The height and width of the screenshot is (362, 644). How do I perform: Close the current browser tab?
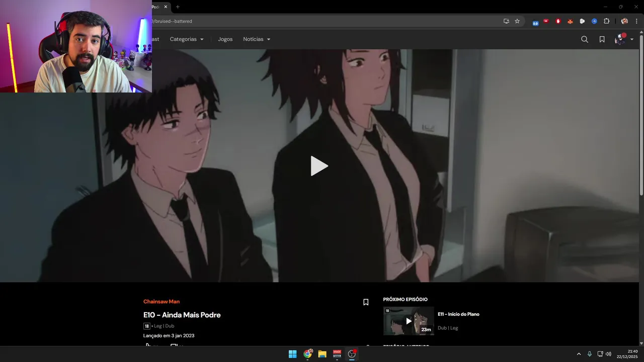pyautogui.click(x=166, y=7)
